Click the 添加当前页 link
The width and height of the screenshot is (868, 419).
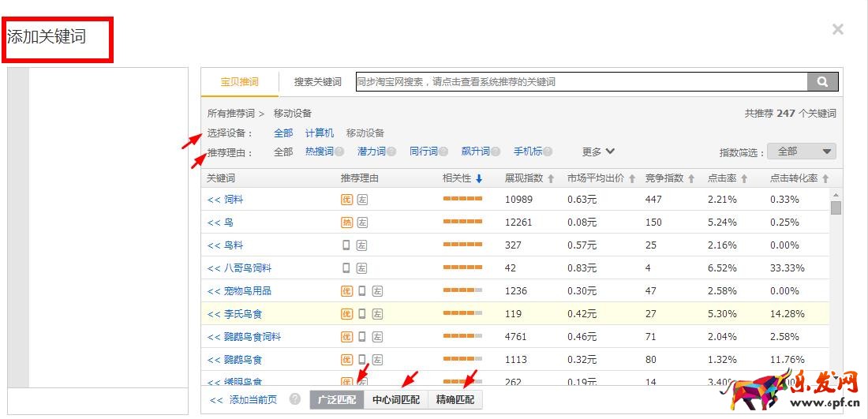point(243,400)
